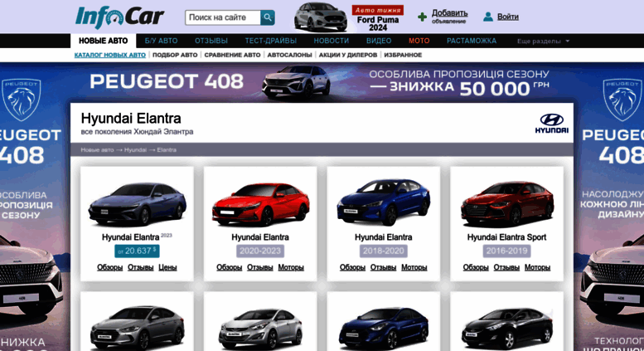Viewport: 644px width, 351px height.
Task: Open the ОТЗЫВЫ menu item
Action: pyautogui.click(x=211, y=41)
